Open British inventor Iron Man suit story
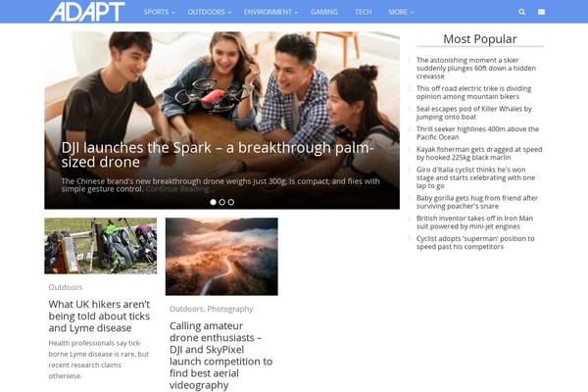588x392 pixels. (x=474, y=222)
